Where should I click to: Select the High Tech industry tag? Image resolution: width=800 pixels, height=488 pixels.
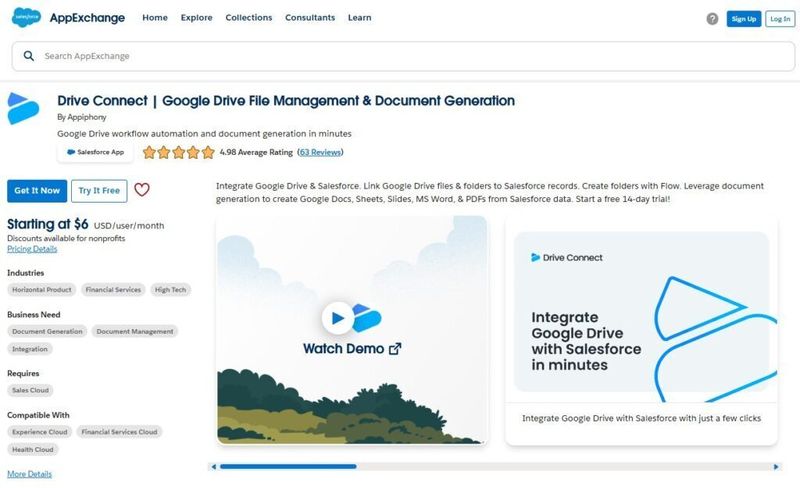click(x=170, y=289)
